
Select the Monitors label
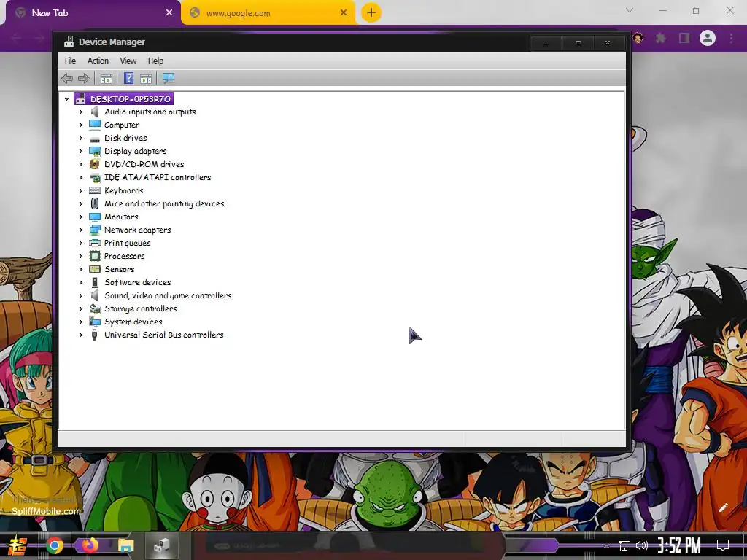121,217
